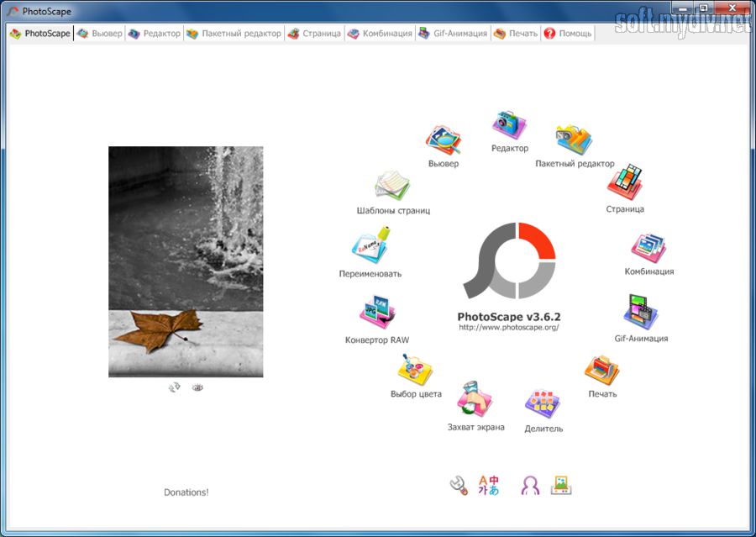Viewport: 756px width, 537px height.
Task: Open the photoscape.org website link
Action: pyautogui.click(x=509, y=327)
